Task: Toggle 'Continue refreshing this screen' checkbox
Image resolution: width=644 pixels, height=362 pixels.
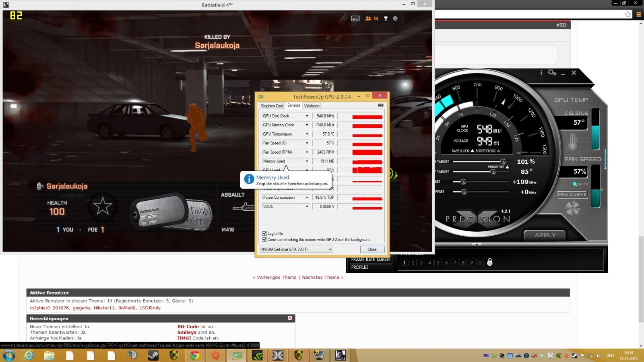Action: click(264, 239)
